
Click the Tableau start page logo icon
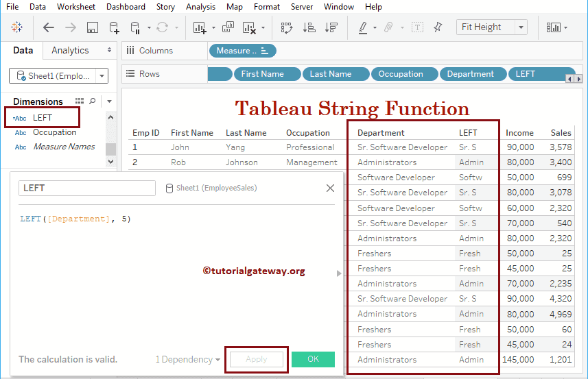[17, 27]
